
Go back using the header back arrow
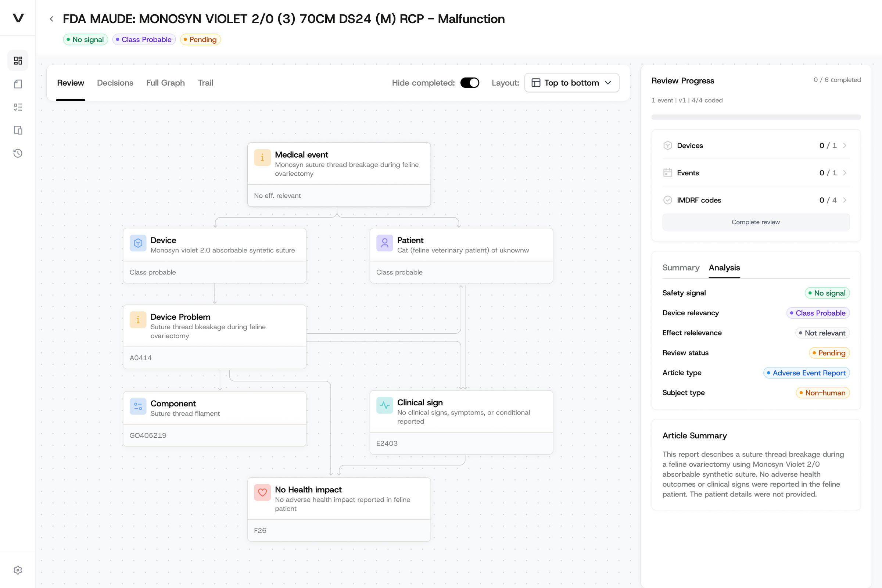52,19
